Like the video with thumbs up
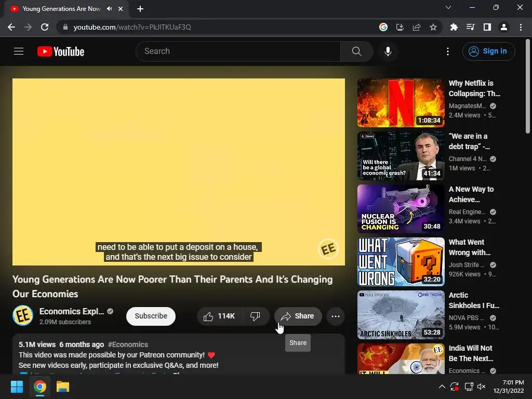Viewport: 532px width, 399px height. click(219, 316)
